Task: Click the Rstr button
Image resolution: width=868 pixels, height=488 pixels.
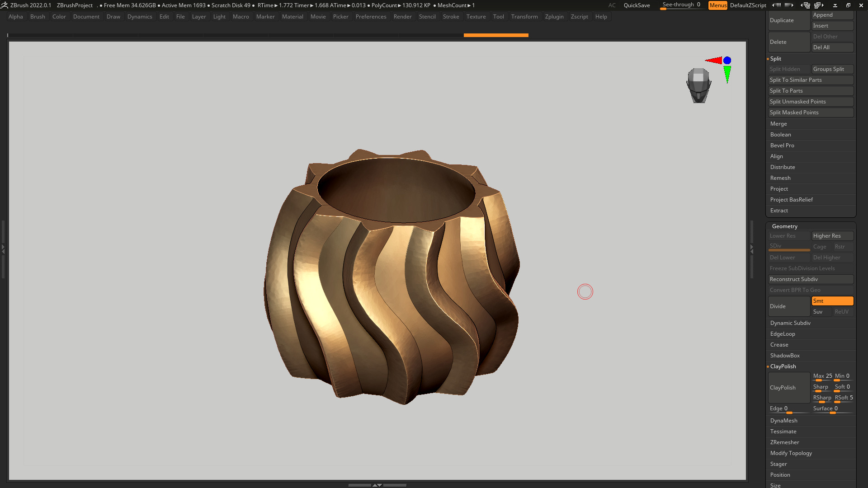Action: (843, 247)
